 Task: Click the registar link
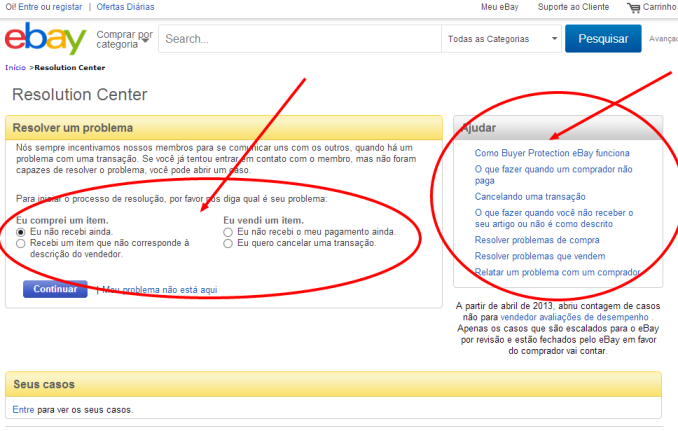coord(67,7)
